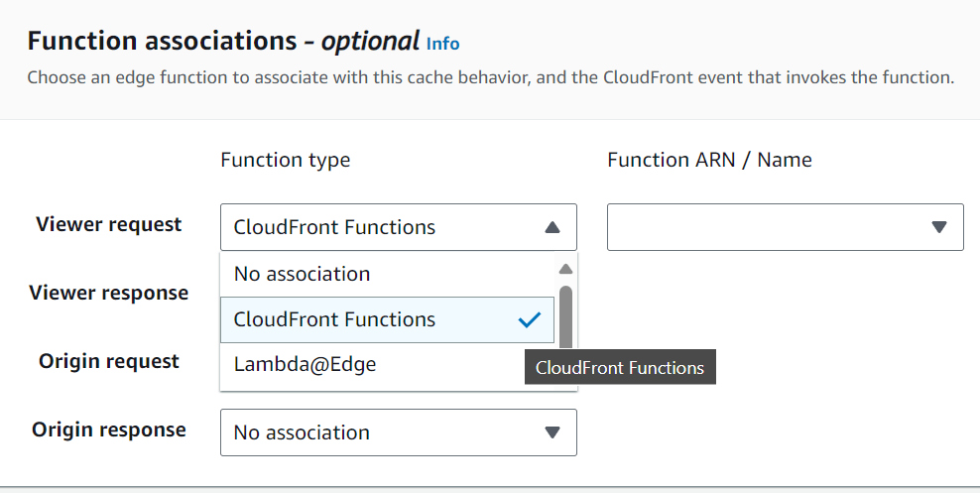The height and width of the screenshot is (493, 980).
Task: Click the down arrow in Origin response dropdown
Action: pos(553,432)
